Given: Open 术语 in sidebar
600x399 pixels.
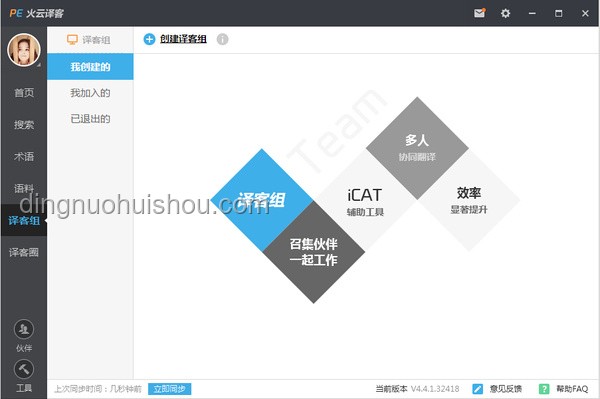Looking at the screenshot, I should tap(24, 156).
